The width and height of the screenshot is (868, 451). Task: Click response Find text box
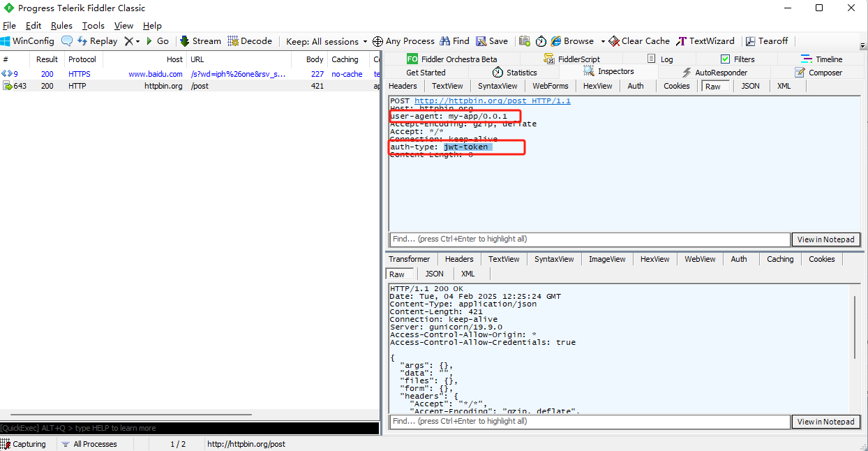tap(589, 422)
